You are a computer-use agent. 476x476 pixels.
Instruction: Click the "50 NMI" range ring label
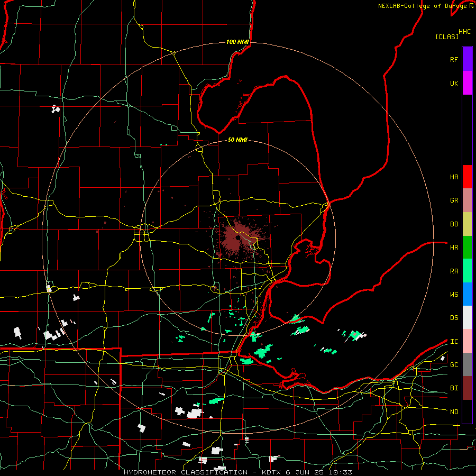(x=237, y=140)
